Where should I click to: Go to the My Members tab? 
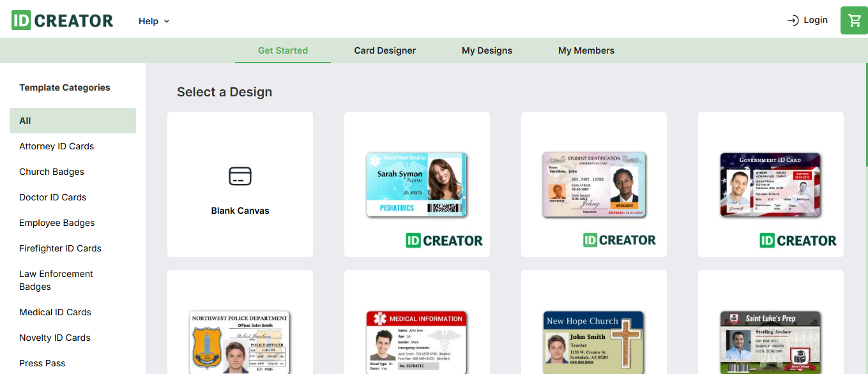click(x=586, y=50)
